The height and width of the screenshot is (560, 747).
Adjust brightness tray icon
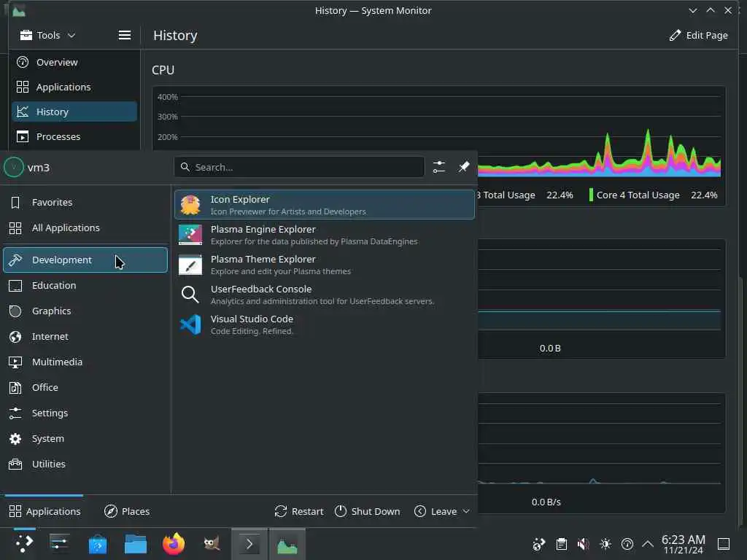[x=605, y=544]
